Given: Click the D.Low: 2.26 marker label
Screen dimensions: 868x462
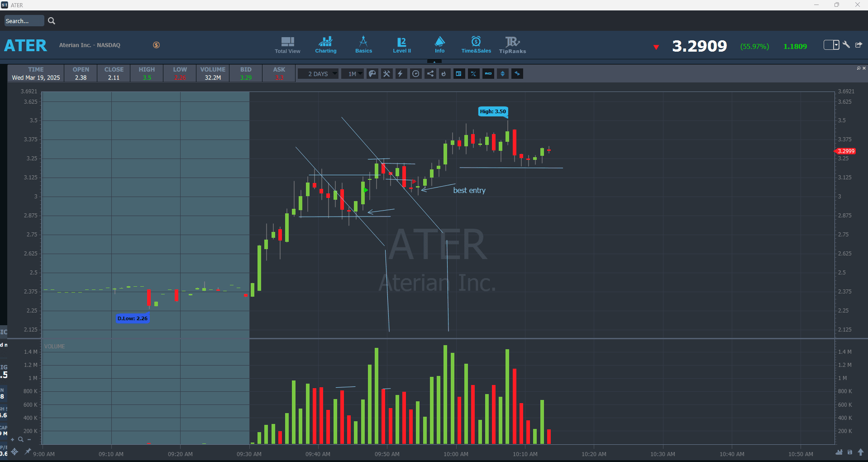Looking at the screenshot, I should [133, 318].
